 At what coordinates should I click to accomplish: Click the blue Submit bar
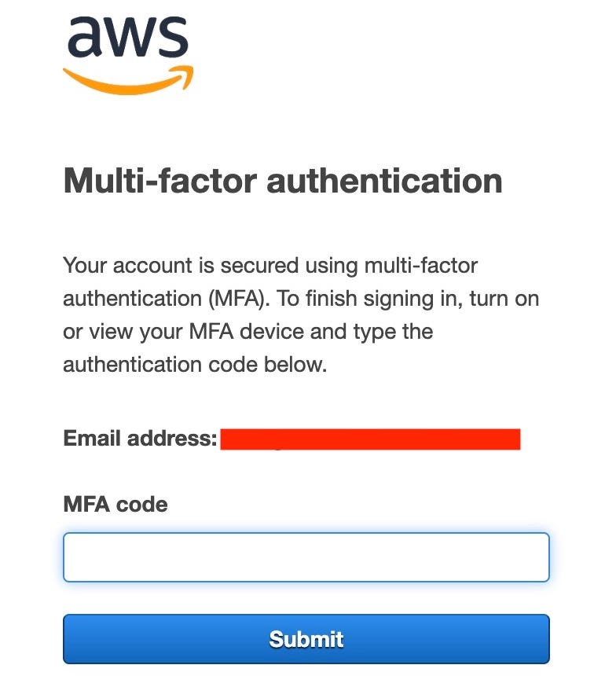tap(306, 639)
